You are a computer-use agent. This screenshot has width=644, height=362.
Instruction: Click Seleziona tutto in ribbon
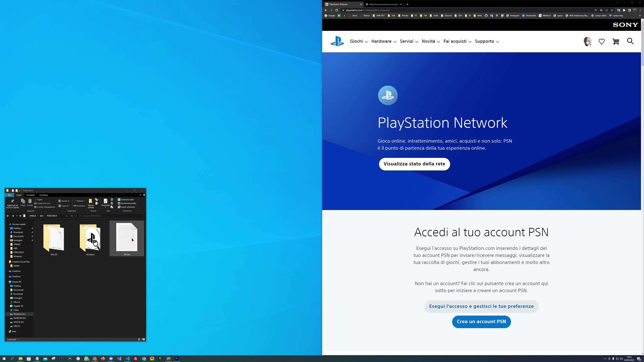coord(126,200)
